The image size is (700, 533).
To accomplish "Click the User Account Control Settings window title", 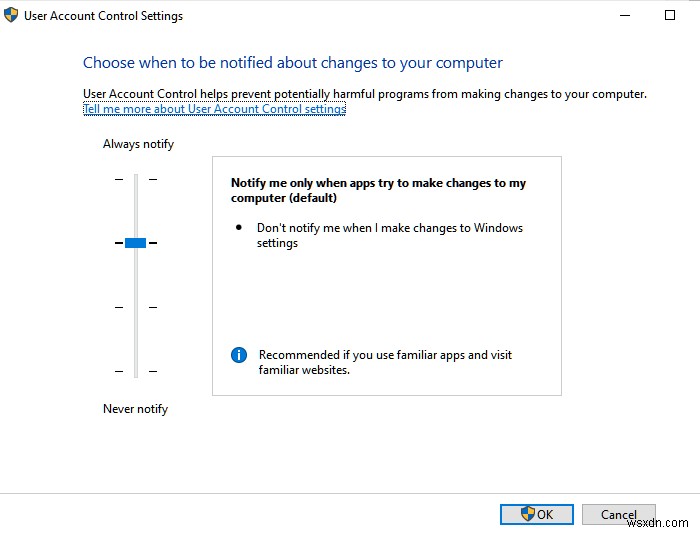I will [x=104, y=16].
